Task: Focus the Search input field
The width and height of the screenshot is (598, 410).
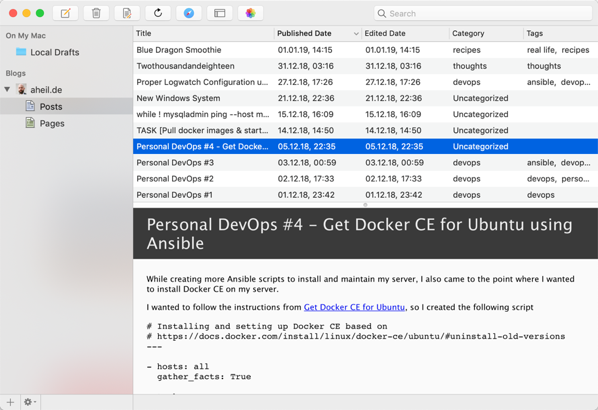Action: [x=482, y=14]
